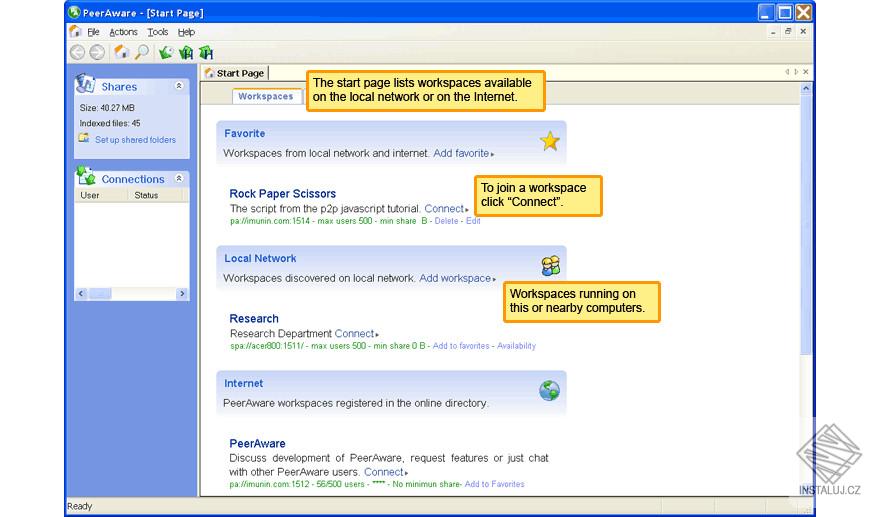Open the File menu
Screen dimensions: 880x517
point(93,32)
